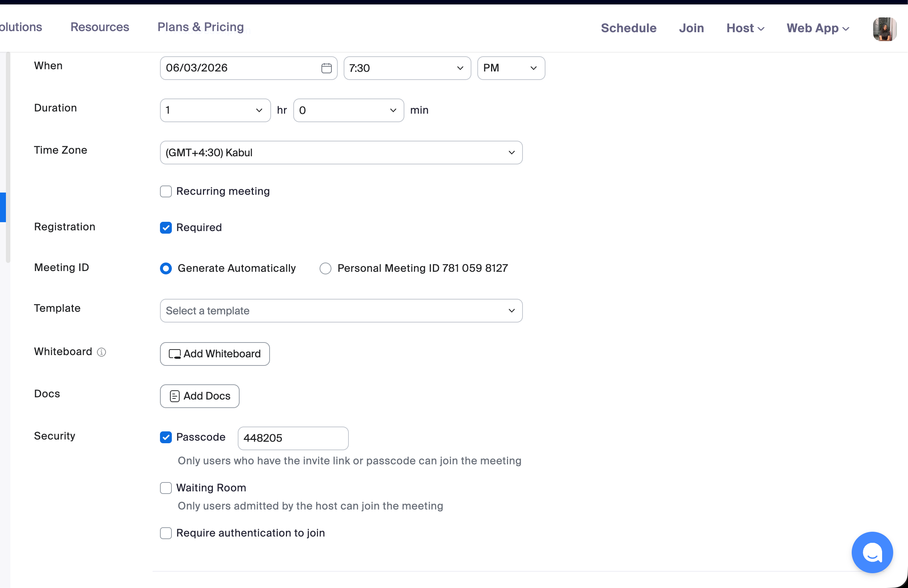Uncheck the Registration Required checkbox
The height and width of the screenshot is (588, 908).
(x=166, y=227)
